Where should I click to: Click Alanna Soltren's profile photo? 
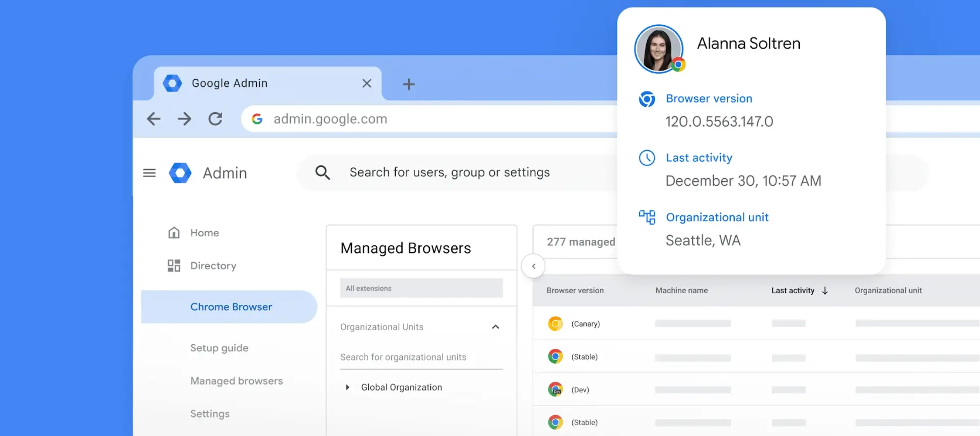[658, 49]
